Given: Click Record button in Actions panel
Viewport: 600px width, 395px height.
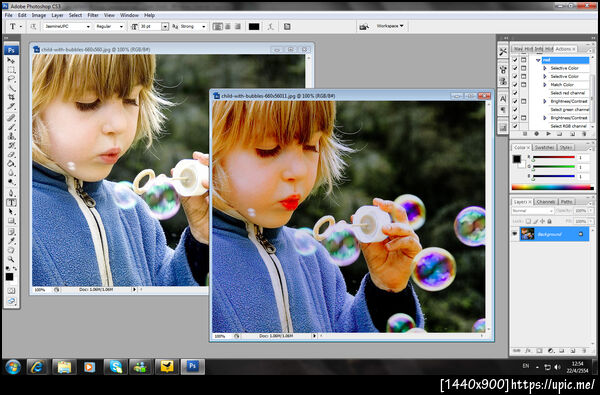Looking at the screenshot, I should click(536, 134).
